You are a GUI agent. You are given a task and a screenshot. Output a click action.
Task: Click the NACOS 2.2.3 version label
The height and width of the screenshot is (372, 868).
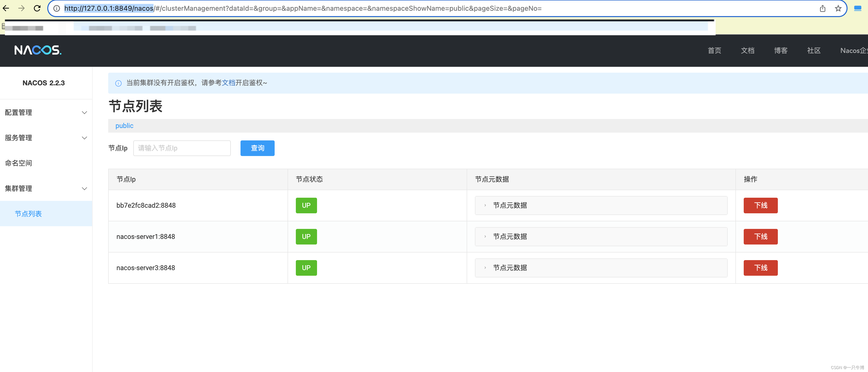[x=44, y=83]
